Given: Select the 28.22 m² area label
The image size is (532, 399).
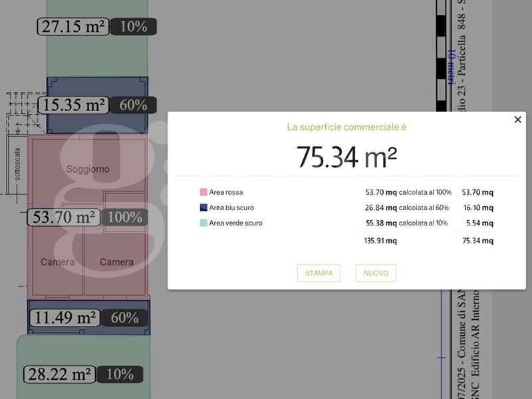Looking at the screenshot, I should pos(59,374).
